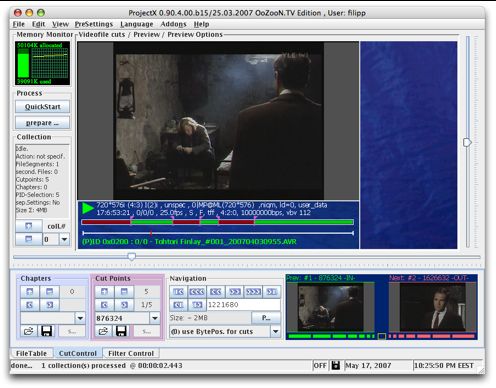This screenshot has height=388, width=496.
Task: Click the prepare ... button
Action: [x=43, y=123]
